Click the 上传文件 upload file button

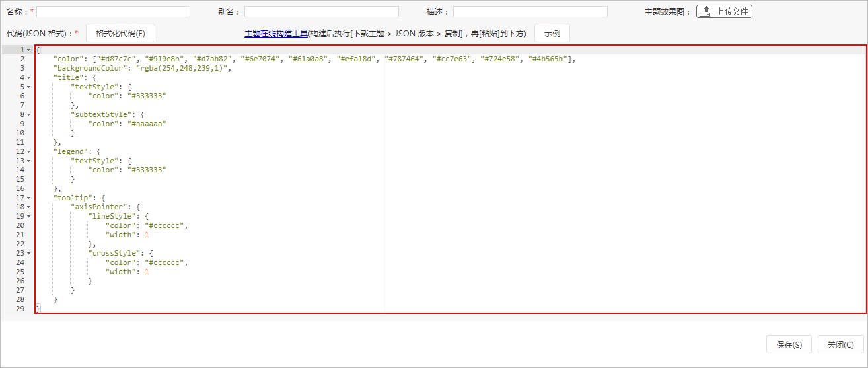724,11
